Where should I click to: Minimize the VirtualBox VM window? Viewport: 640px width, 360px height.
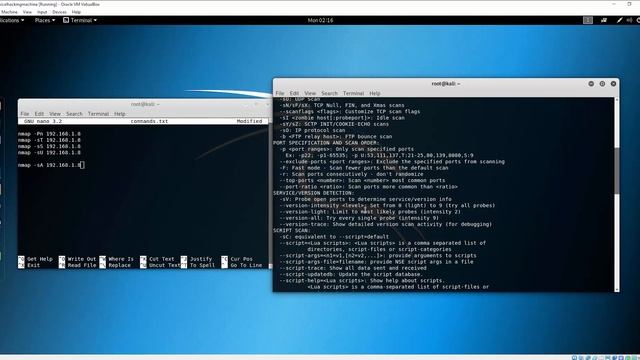click(x=614, y=4)
